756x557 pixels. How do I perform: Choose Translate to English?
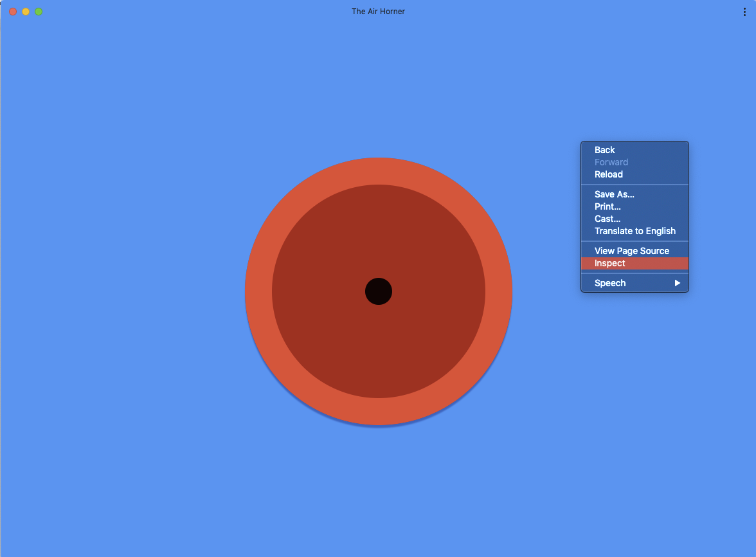[634, 231]
